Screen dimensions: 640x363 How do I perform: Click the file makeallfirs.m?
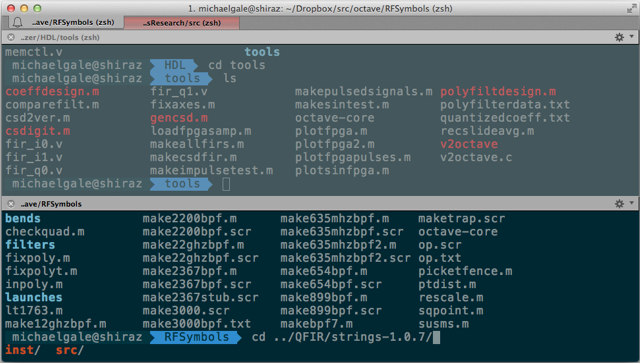[197, 144]
